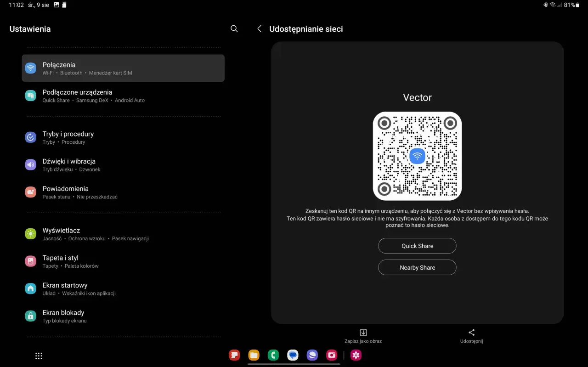This screenshot has height=367, width=588.
Task: Share QR code with Quick Share
Action: 417,246
